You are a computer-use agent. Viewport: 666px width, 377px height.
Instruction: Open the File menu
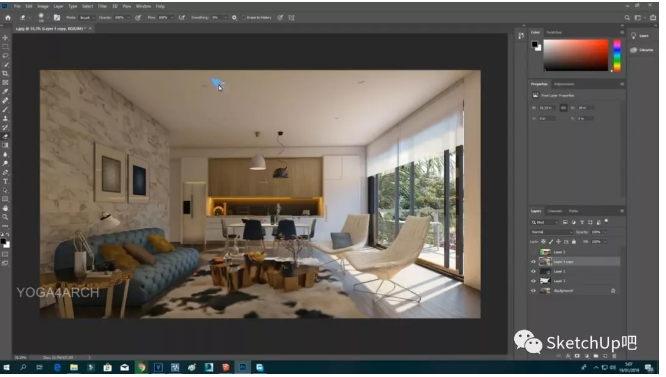(17, 6)
